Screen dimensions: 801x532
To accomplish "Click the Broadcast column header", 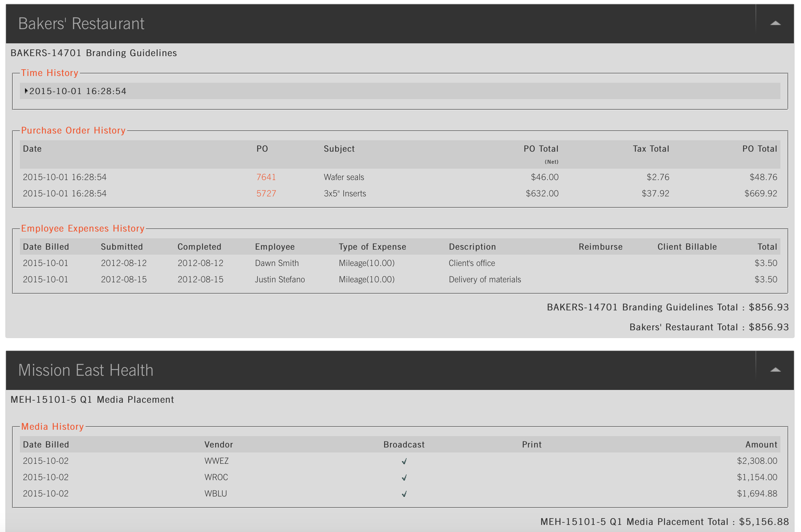I will (404, 445).
